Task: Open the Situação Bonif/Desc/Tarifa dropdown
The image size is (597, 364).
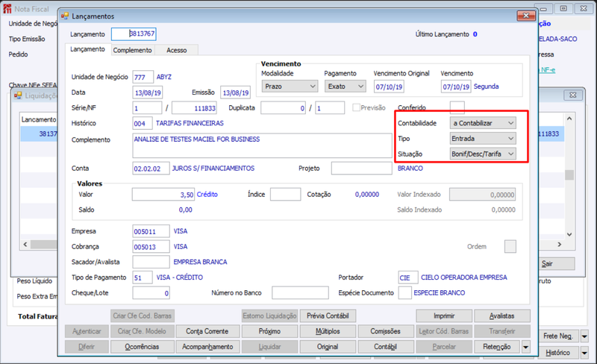Action: point(483,154)
